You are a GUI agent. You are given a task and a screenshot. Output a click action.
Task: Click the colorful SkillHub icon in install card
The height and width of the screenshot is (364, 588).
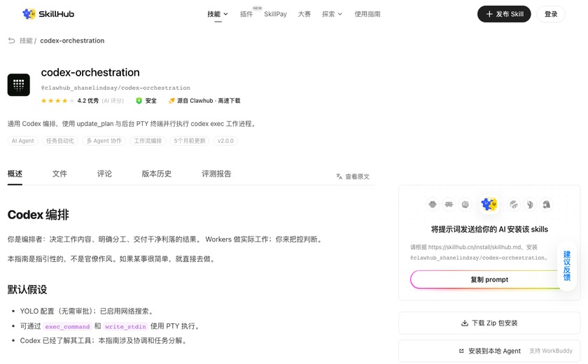[489, 204]
